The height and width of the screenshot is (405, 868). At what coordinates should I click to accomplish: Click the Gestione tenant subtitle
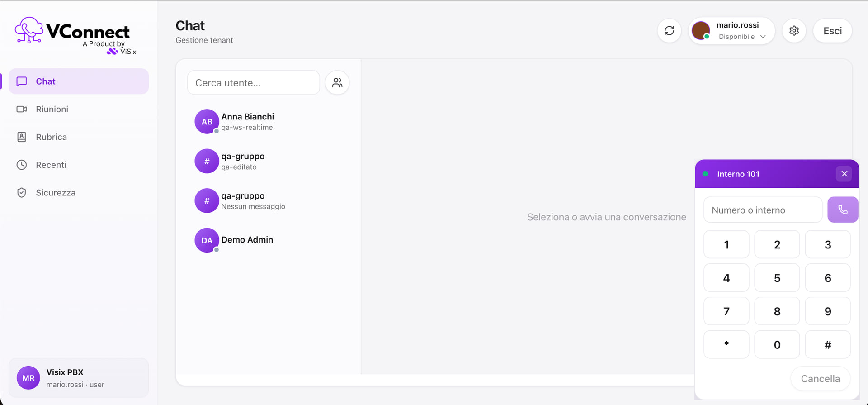[x=204, y=40]
